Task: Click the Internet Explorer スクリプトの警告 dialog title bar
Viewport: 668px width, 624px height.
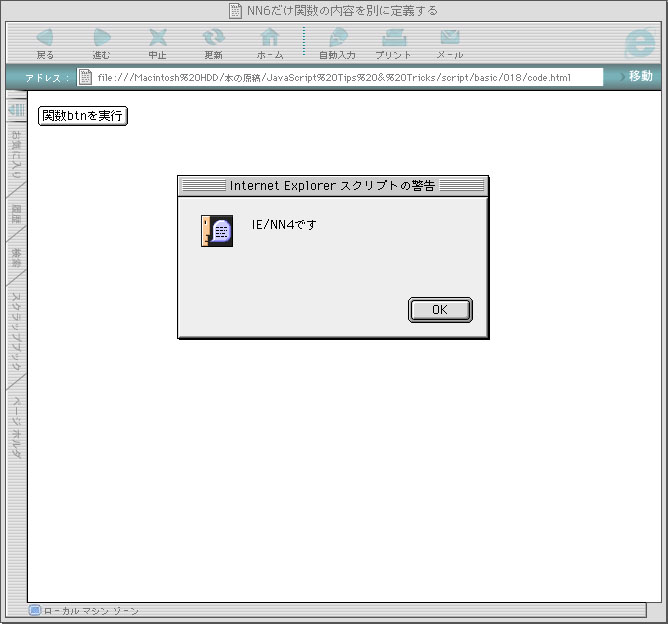Action: [333, 186]
